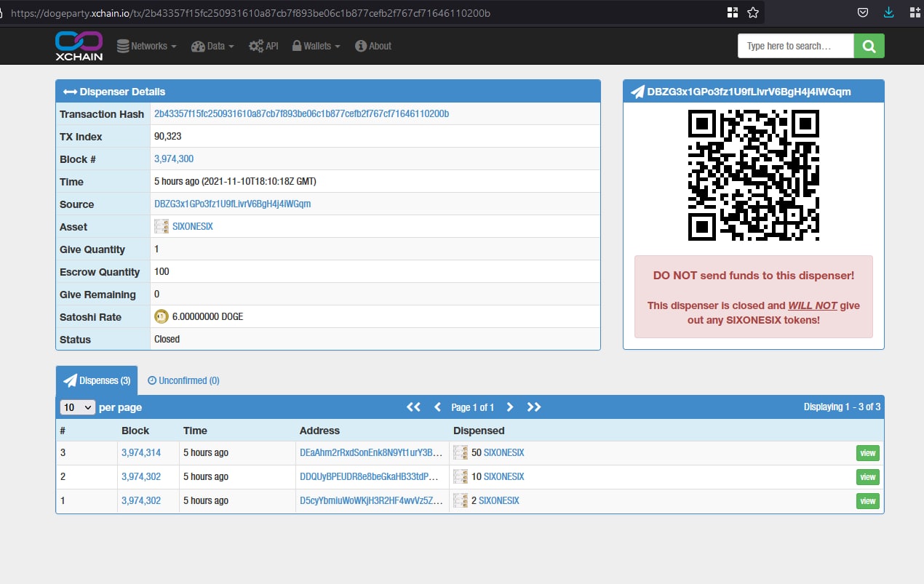Viewport: 924px width, 584px height.
Task: Click asset thumbnail in 10 SIXONESIX row
Action: tap(461, 477)
